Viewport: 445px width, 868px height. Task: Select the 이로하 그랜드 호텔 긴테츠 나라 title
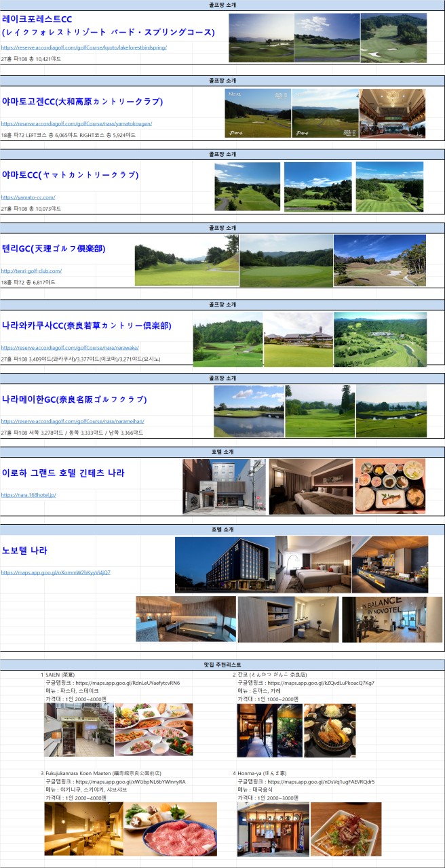(63, 473)
